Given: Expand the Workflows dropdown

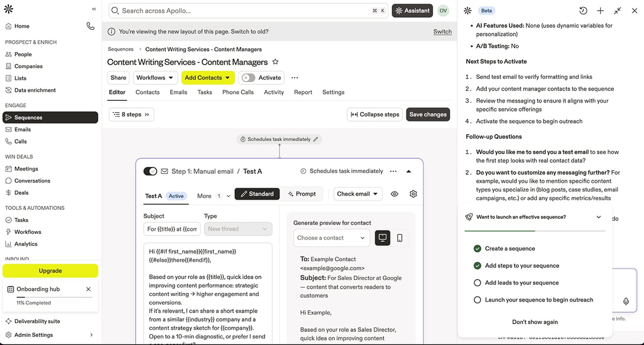Looking at the screenshot, I should click(x=155, y=77).
